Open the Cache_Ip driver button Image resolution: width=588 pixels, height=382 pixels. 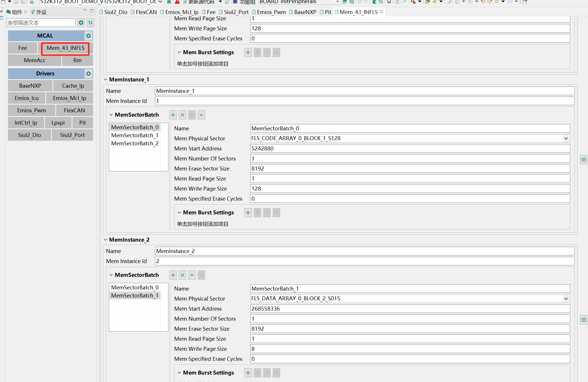tap(73, 86)
